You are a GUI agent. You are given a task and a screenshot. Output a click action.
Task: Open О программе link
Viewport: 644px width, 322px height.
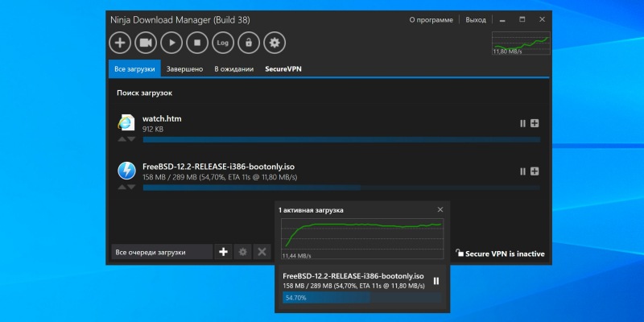click(431, 19)
